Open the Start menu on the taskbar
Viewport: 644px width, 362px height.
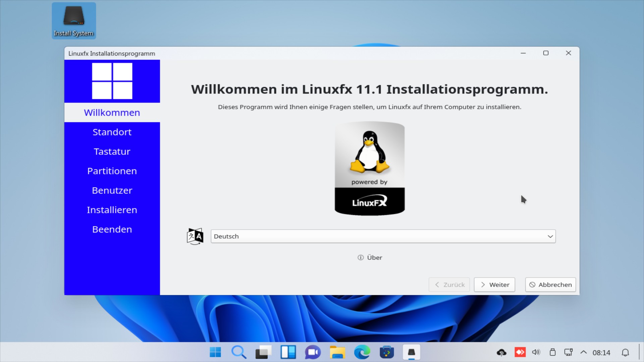click(x=215, y=352)
